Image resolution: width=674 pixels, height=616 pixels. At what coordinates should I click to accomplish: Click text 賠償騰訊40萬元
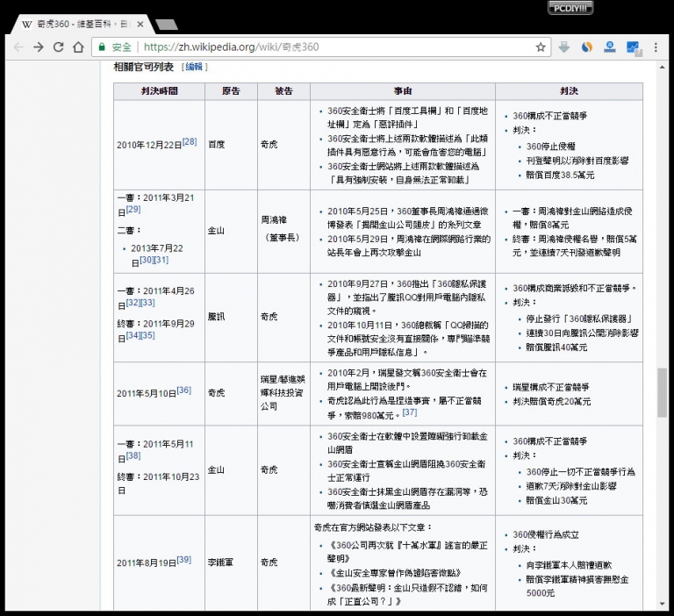pyautogui.click(x=556, y=347)
